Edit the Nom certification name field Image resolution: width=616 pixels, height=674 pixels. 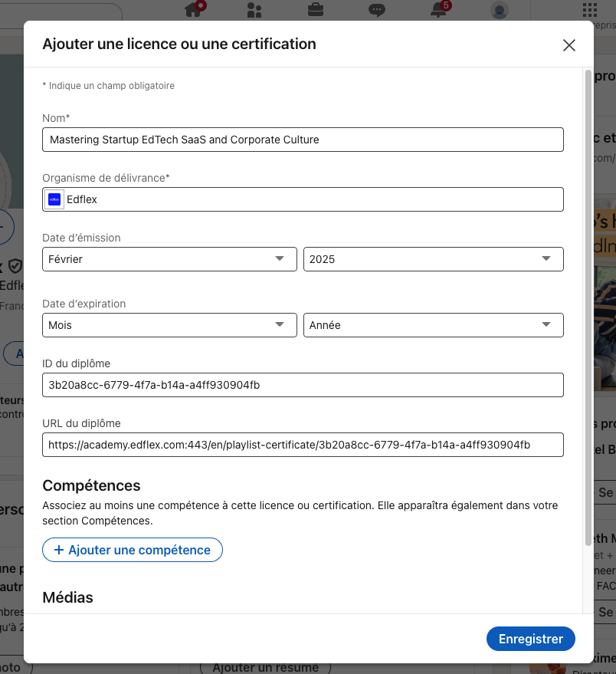tap(303, 140)
